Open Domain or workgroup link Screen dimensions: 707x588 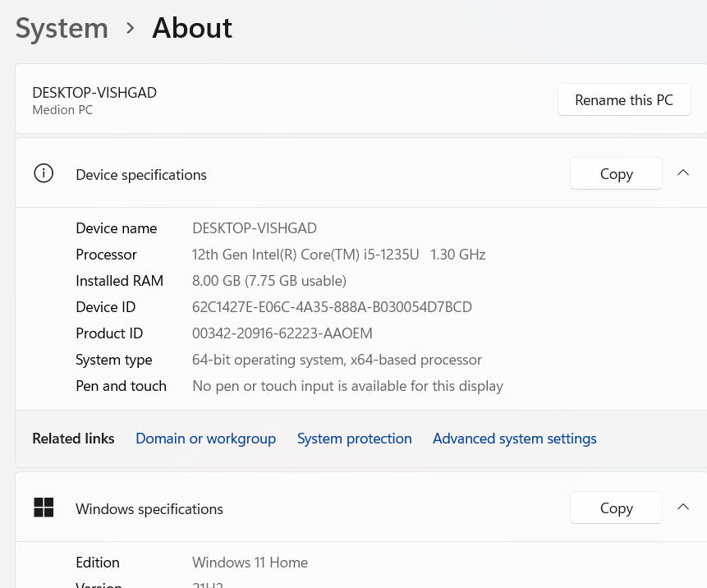(205, 439)
